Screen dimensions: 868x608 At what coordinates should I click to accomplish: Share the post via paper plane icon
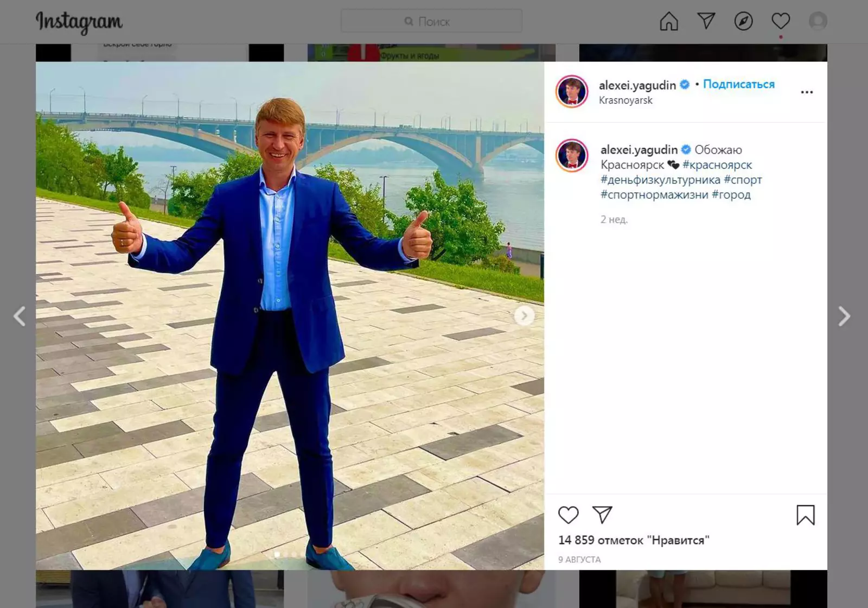(x=602, y=515)
